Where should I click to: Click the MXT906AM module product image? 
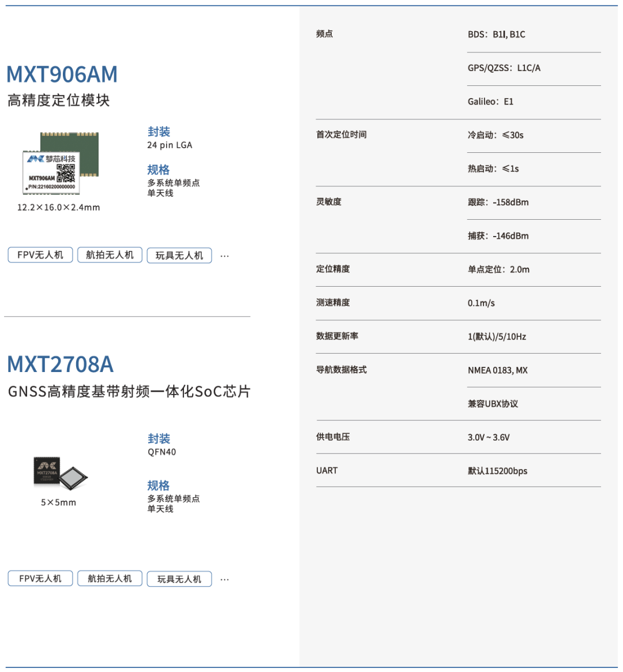61,163
